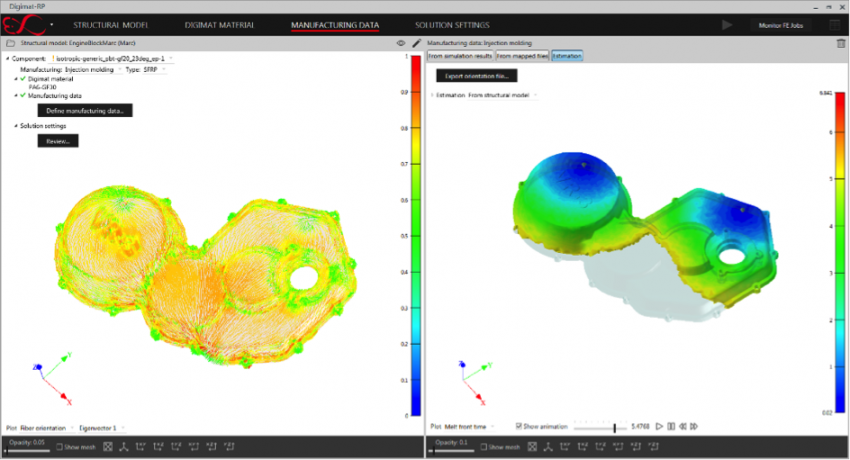Image resolution: width=850 pixels, height=460 pixels.
Task: Switch to SOLUTION SETTINGS tab
Action: click(x=452, y=25)
